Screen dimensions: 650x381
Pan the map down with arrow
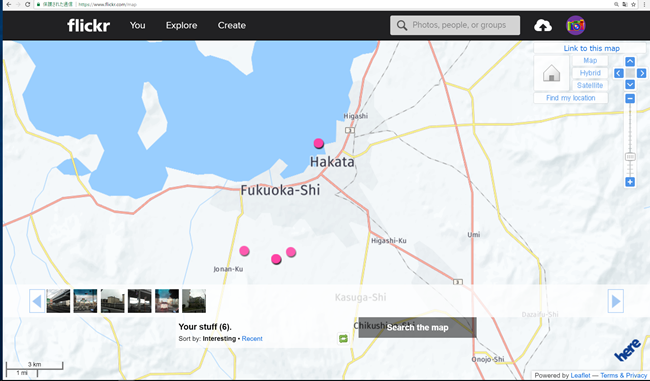click(630, 85)
